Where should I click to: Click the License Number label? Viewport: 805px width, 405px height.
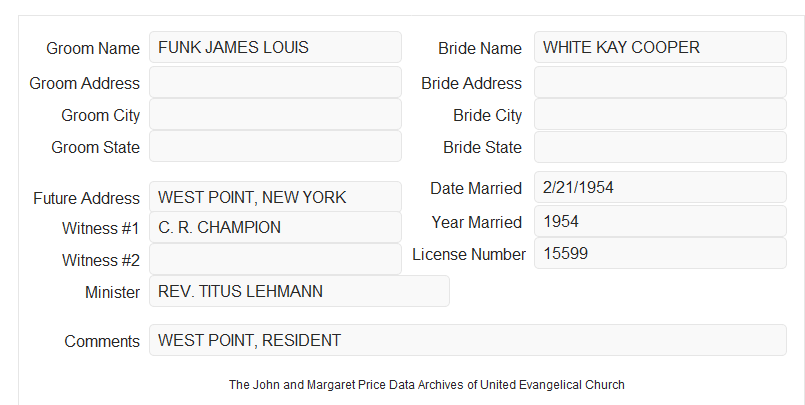click(469, 254)
